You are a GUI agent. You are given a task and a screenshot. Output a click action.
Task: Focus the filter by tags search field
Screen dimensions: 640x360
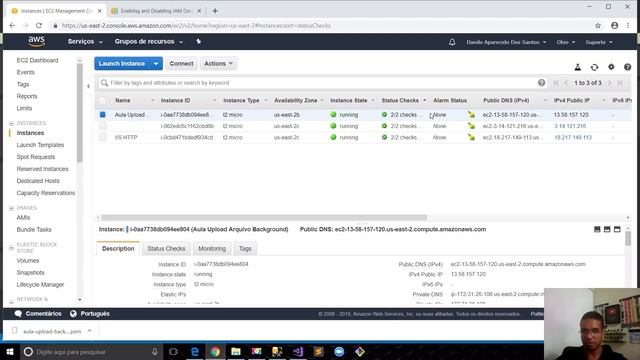click(x=322, y=83)
